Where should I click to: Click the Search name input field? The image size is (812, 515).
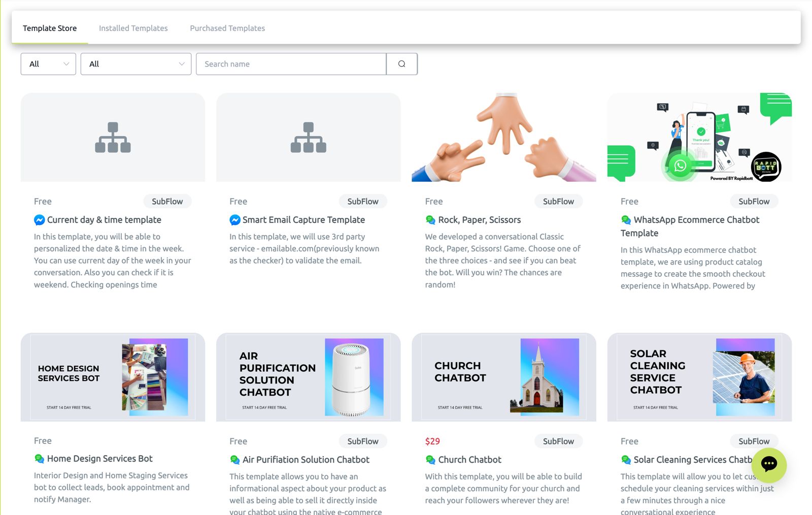tap(291, 64)
